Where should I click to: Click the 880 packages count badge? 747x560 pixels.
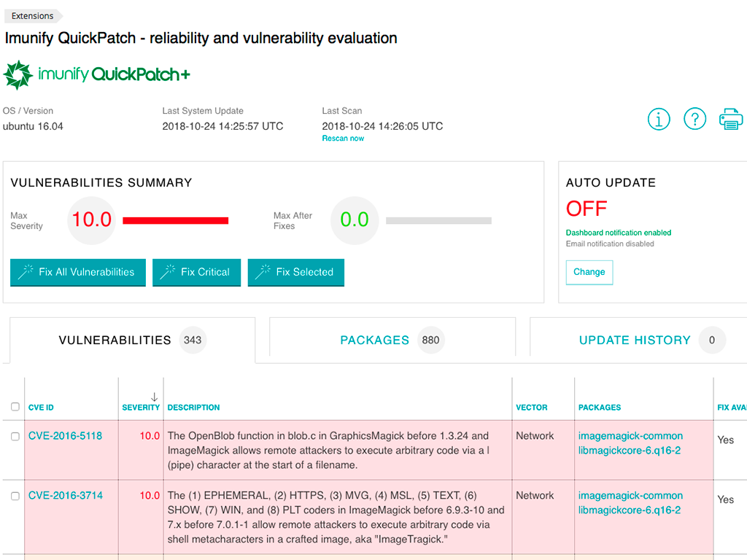pyautogui.click(x=430, y=340)
